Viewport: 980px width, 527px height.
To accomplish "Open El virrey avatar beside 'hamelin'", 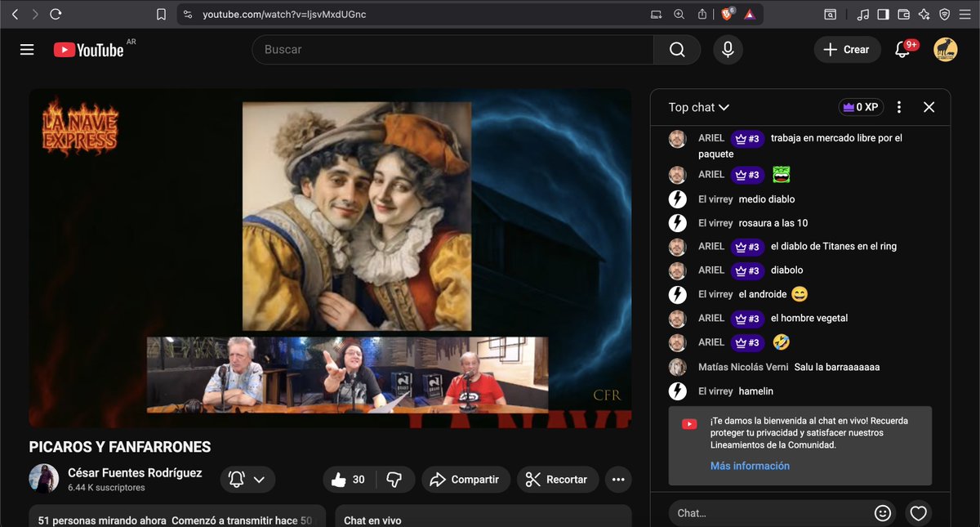I will [x=677, y=391].
